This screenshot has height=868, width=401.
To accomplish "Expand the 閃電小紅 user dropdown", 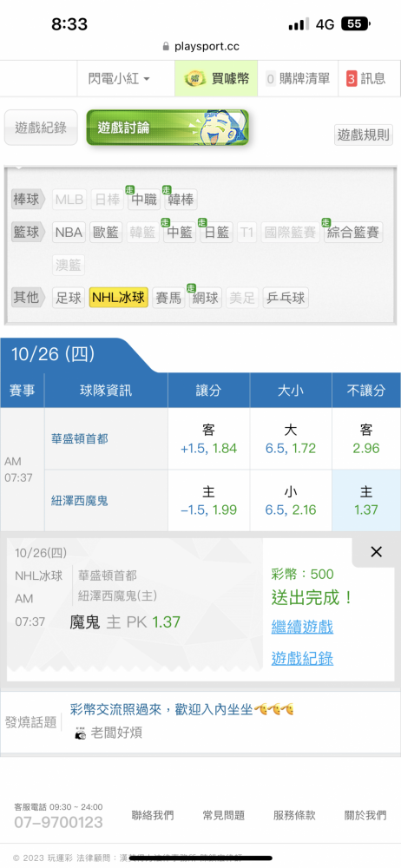I will click(x=119, y=79).
